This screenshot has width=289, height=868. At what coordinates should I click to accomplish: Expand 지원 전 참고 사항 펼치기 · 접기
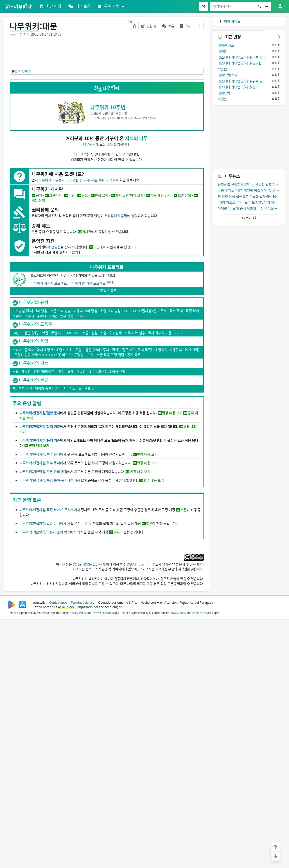click(x=56, y=252)
